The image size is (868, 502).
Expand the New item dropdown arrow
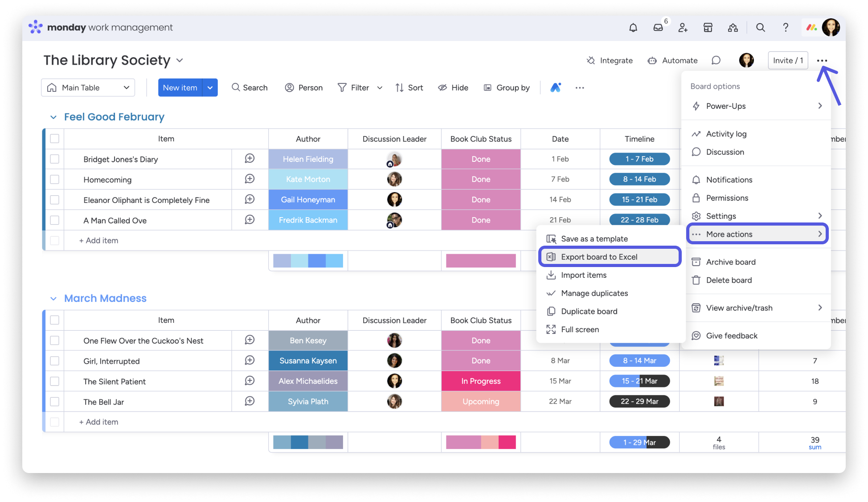tap(210, 88)
